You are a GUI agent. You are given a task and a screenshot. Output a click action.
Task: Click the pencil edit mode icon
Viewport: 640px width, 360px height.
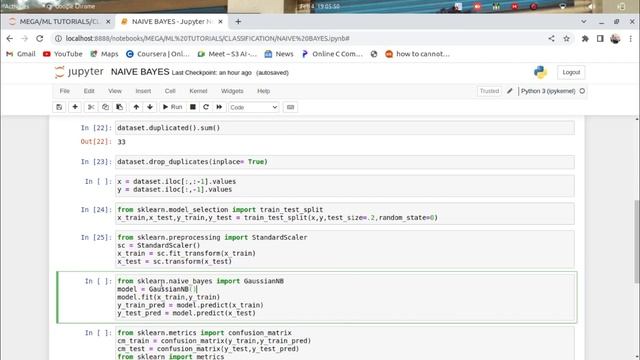pyautogui.click(x=510, y=91)
